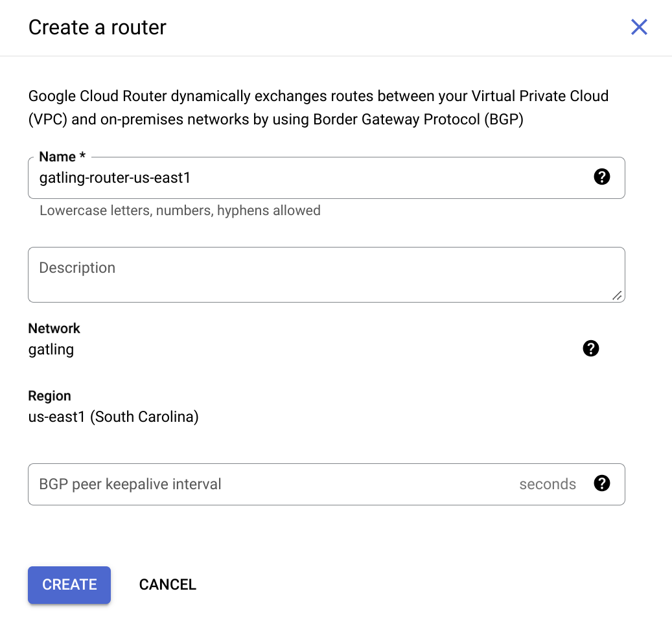
Task: Open help icon for Name field
Action: (x=602, y=176)
